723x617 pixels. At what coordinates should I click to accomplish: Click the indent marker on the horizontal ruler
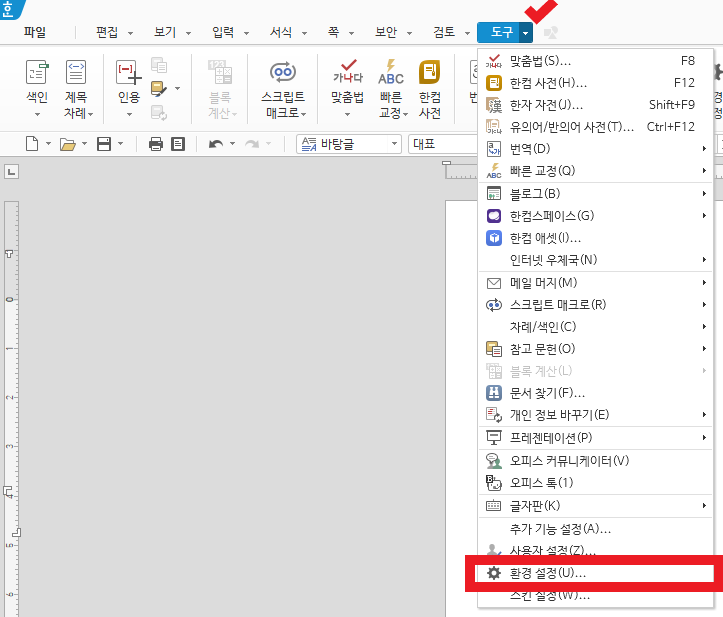pos(446,163)
